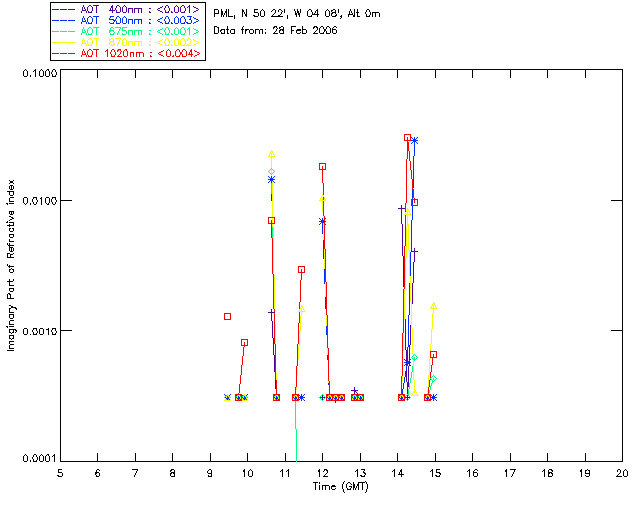Select the green diamond near 0.0006 at time 14.5
The image size is (640, 512).
415,358
